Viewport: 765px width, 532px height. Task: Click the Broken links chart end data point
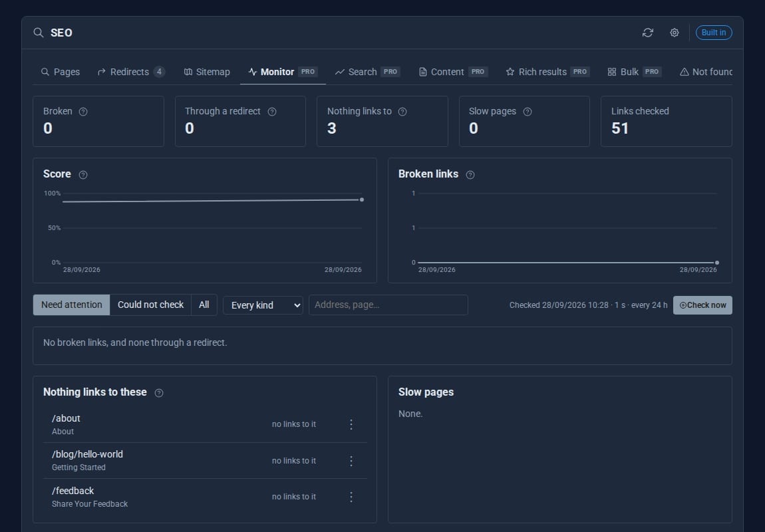click(716, 263)
